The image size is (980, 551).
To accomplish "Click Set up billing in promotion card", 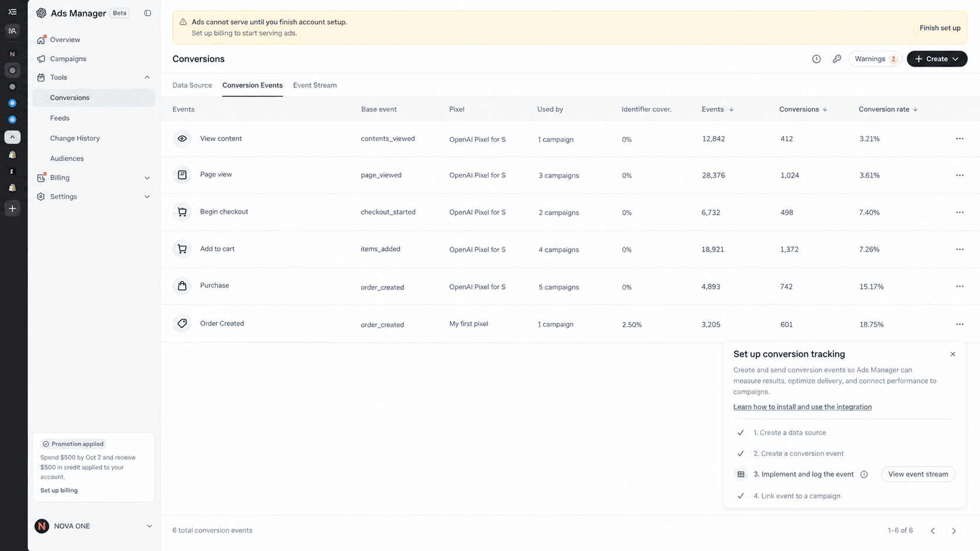I will (x=59, y=490).
